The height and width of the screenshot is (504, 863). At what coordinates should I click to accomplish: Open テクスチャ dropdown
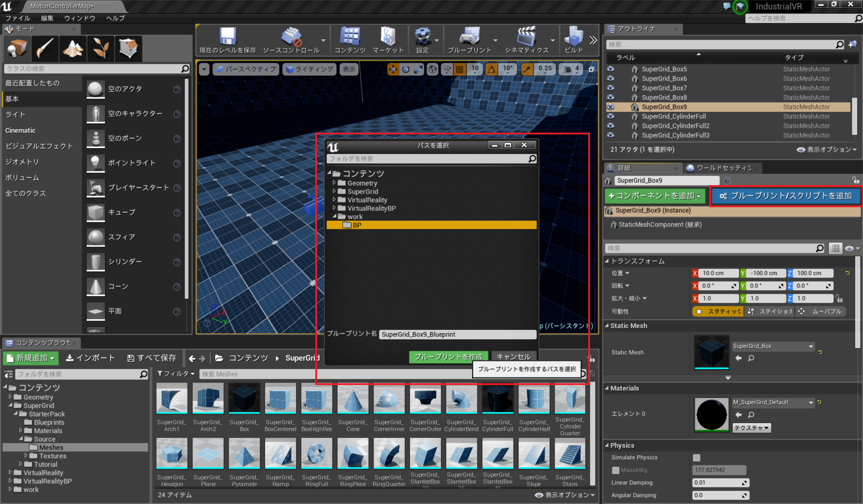tap(751, 428)
